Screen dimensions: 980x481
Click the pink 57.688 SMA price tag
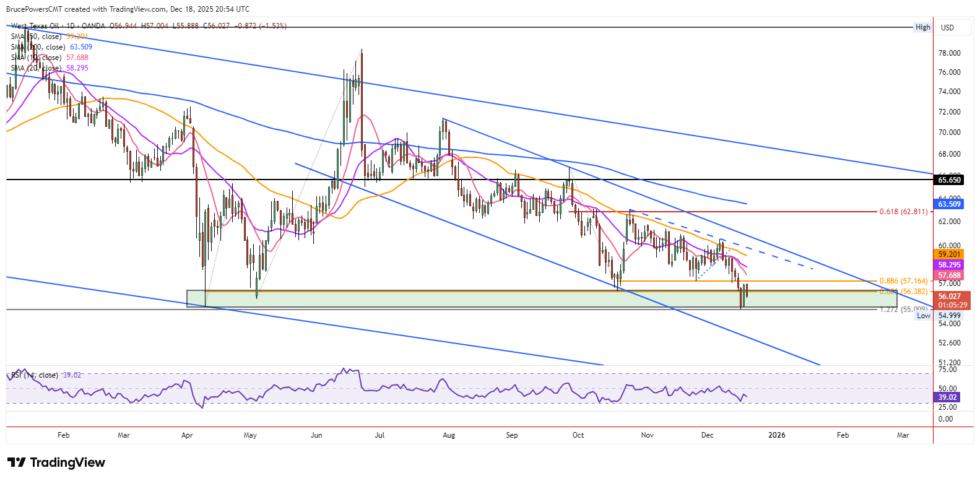949,275
